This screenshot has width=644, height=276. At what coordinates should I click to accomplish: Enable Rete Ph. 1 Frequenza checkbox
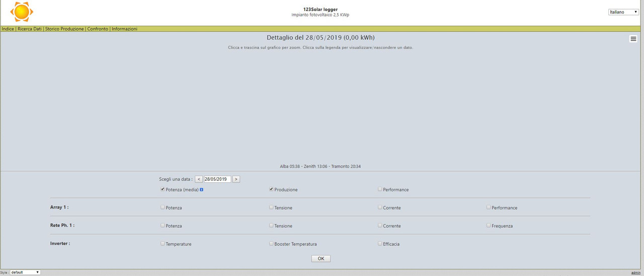coord(489,225)
